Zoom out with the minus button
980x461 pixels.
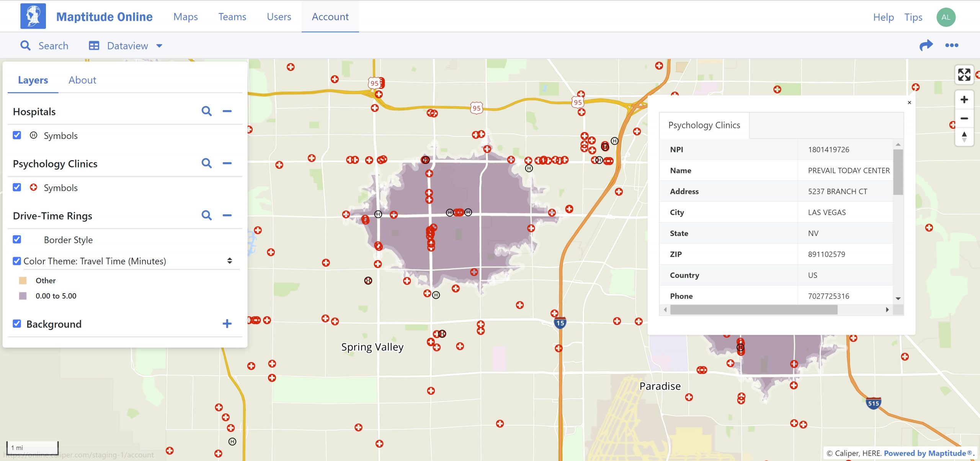coord(964,118)
